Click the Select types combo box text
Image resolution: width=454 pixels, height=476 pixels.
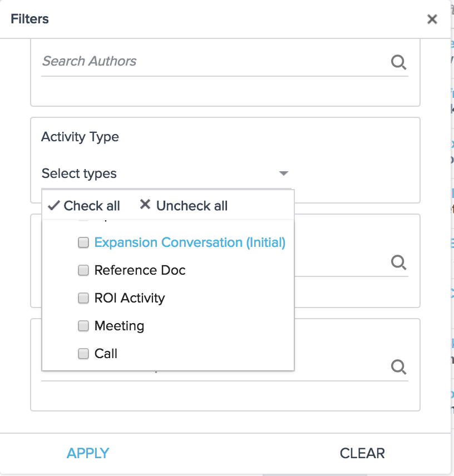coord(79,173)
